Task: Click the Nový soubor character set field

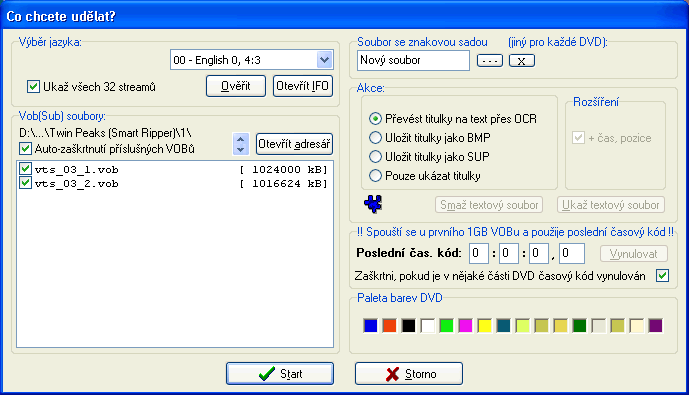Action: coord(413,60)
